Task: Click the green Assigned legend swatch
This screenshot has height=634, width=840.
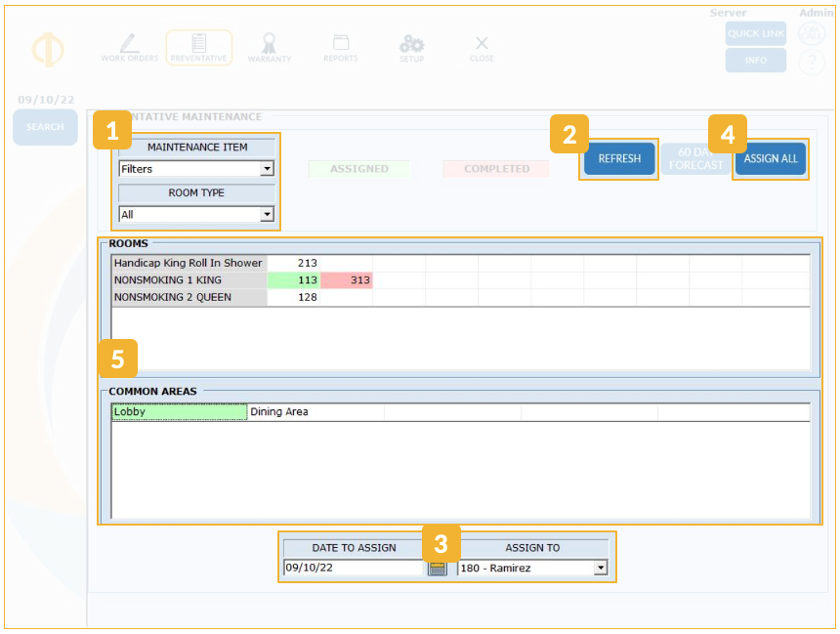Action: (x=358, y=169)
